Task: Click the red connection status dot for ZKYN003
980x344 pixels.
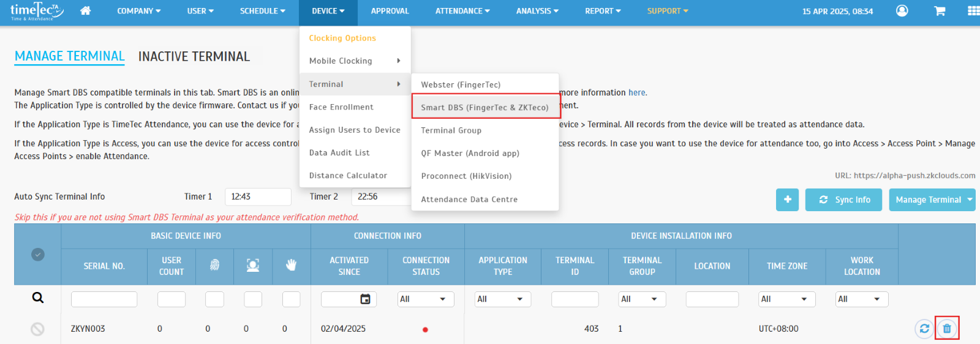Action: pos(425,330)
